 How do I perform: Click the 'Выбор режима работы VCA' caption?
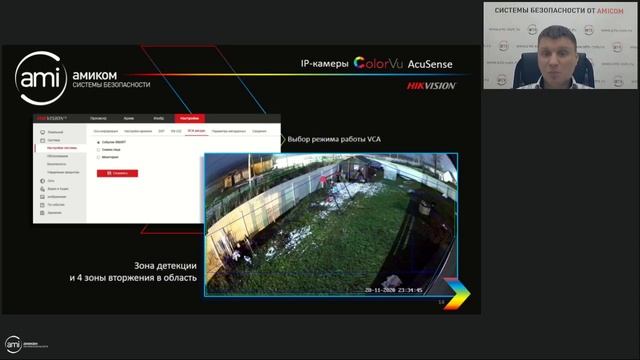coord(334,139)
